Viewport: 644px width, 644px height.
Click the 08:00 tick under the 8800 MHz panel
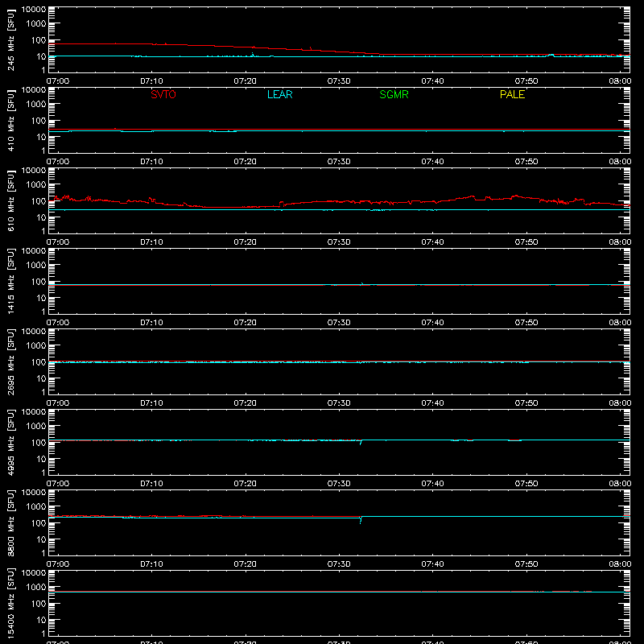(620, 564)
